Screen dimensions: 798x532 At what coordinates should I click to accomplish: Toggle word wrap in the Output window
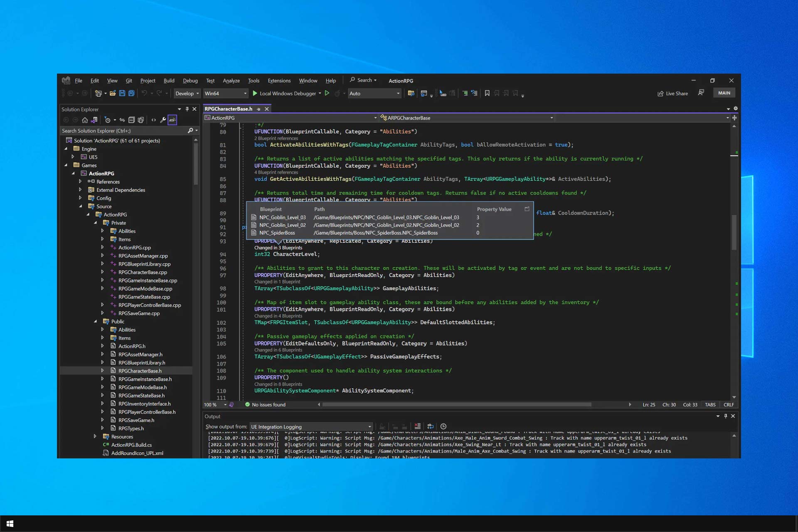(430, 426)
